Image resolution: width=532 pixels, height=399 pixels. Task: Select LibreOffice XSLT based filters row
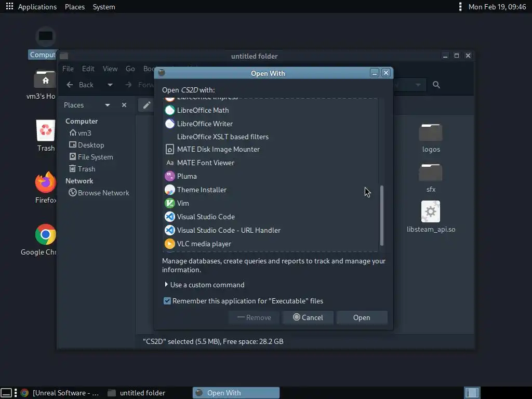pos(271,137)
